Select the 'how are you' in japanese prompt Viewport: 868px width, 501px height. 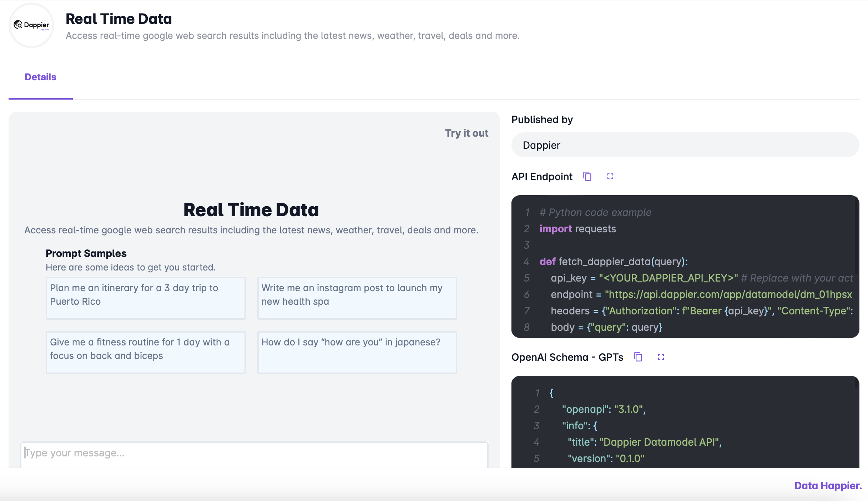(x=357, y=352)
